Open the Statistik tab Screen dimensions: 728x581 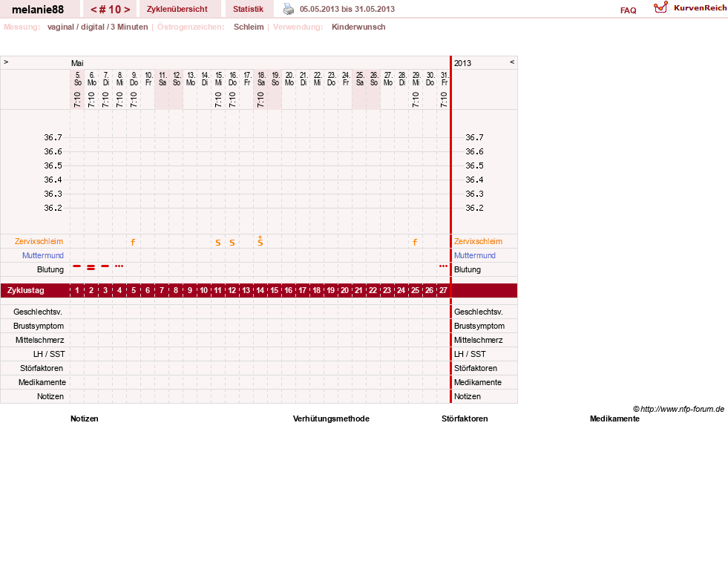(x=248, y=9)
